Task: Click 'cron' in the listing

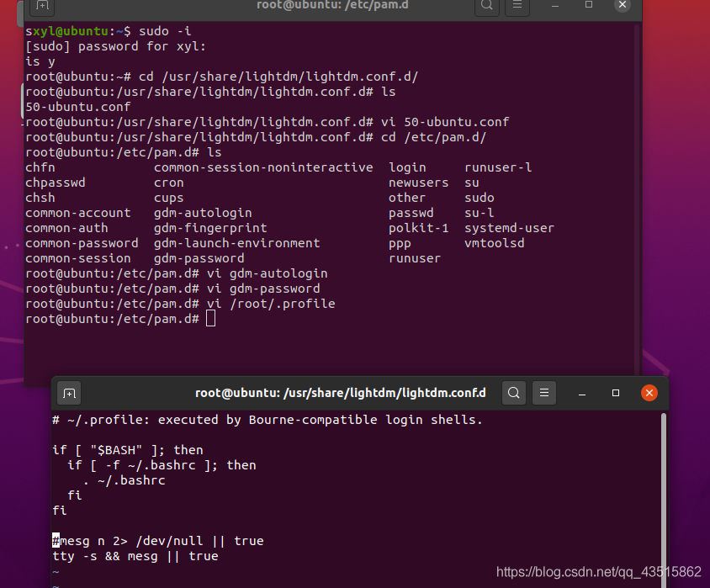Action: coord(169,183)
